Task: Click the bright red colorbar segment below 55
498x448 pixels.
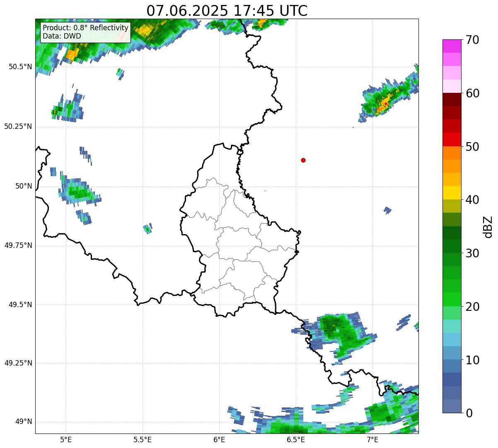Action: pos(452,140)
